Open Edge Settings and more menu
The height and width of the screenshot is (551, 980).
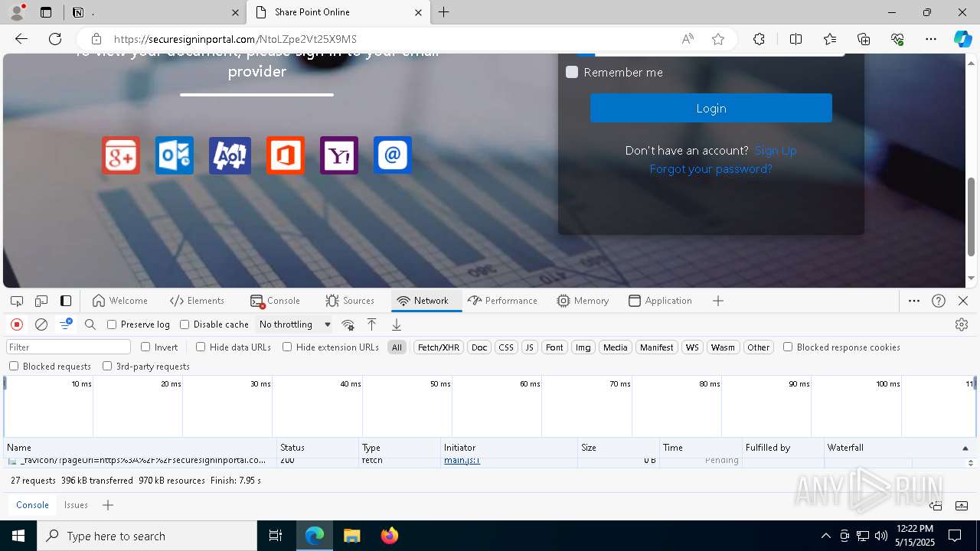931,39
